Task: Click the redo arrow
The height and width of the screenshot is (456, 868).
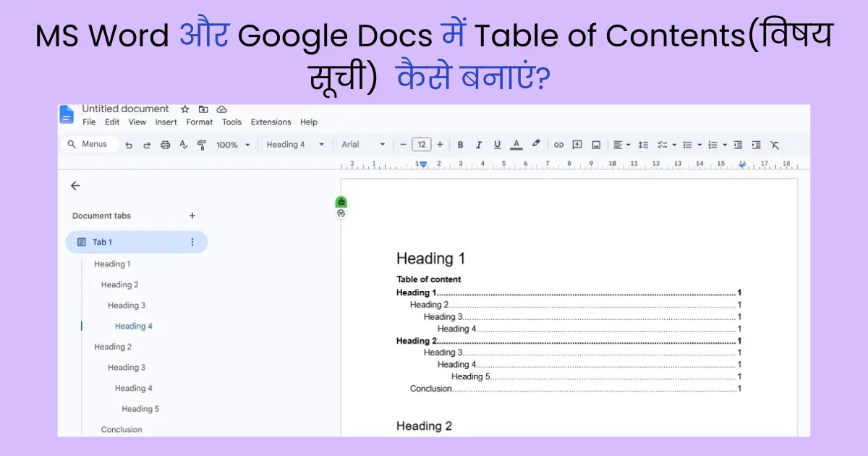Action: click(147, 145)
